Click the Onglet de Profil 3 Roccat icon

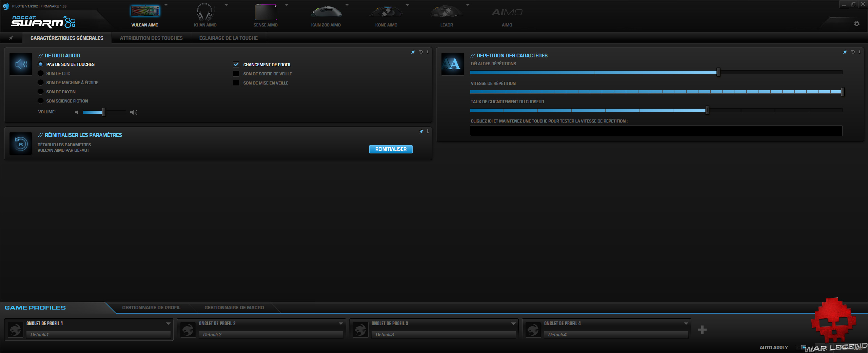pyautogui.click(x=361, y=330)
